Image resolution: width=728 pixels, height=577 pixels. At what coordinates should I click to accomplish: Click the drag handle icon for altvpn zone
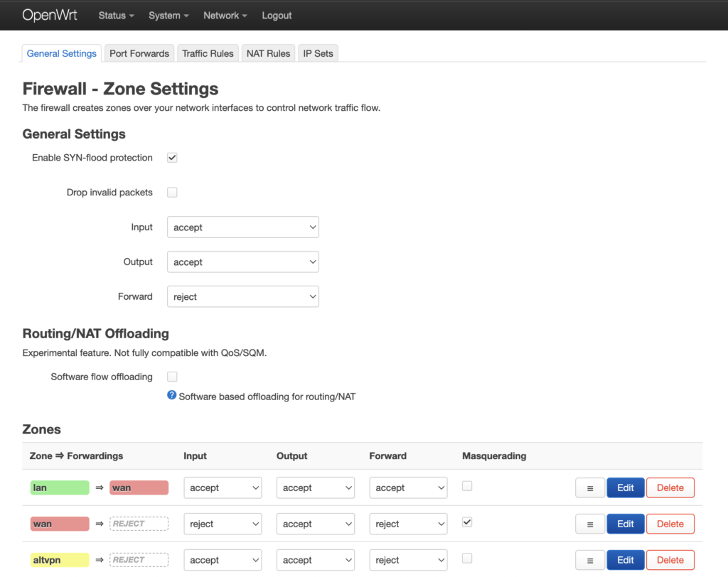pyautogui.click(x=589, y=560)
